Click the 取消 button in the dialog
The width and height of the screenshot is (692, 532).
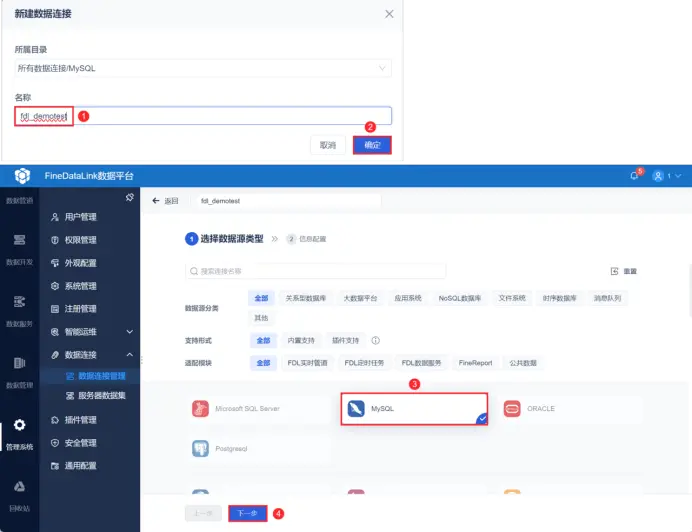click(328, 145)
